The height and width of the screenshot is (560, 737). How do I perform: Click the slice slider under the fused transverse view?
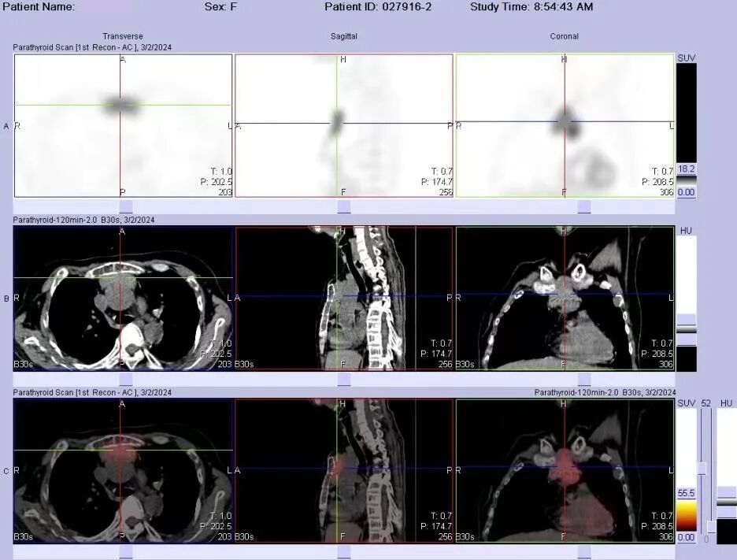[126, 551]
